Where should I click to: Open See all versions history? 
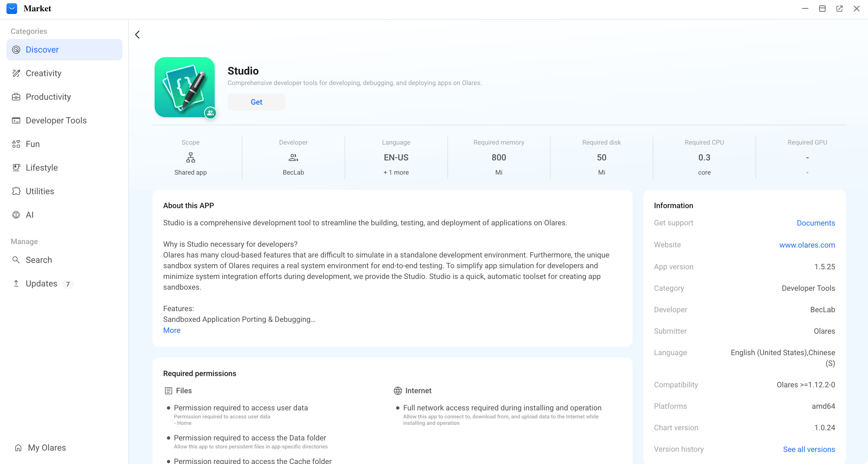click(809, 449)
